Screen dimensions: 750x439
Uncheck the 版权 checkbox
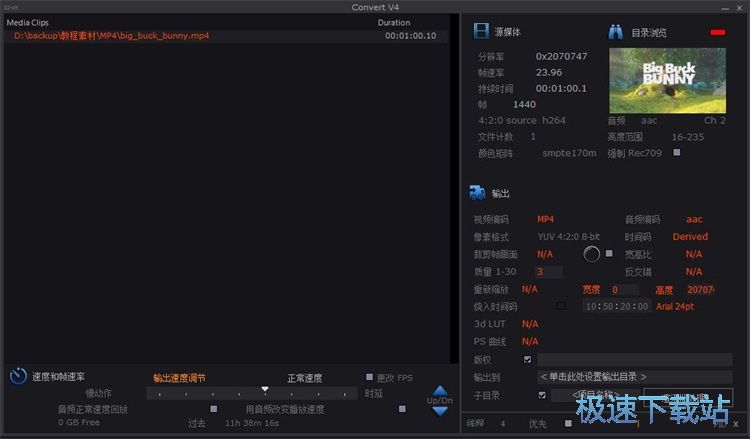pos(527,359)
